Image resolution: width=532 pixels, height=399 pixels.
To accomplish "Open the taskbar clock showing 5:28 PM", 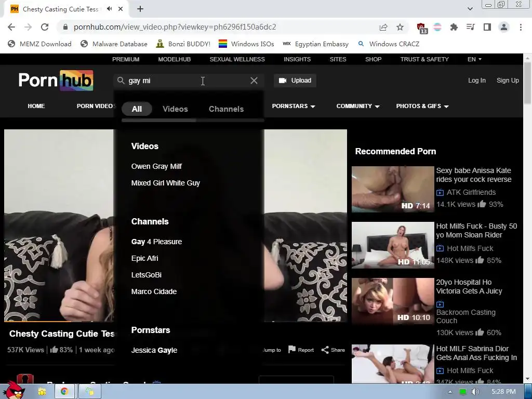I will [x=503, y=392].
